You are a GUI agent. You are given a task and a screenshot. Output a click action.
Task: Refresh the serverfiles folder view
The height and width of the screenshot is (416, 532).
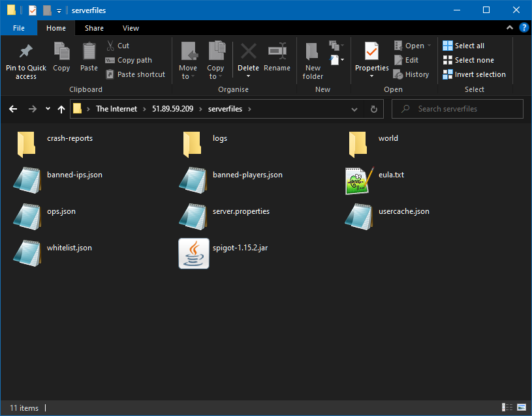[x=374, y=109]
